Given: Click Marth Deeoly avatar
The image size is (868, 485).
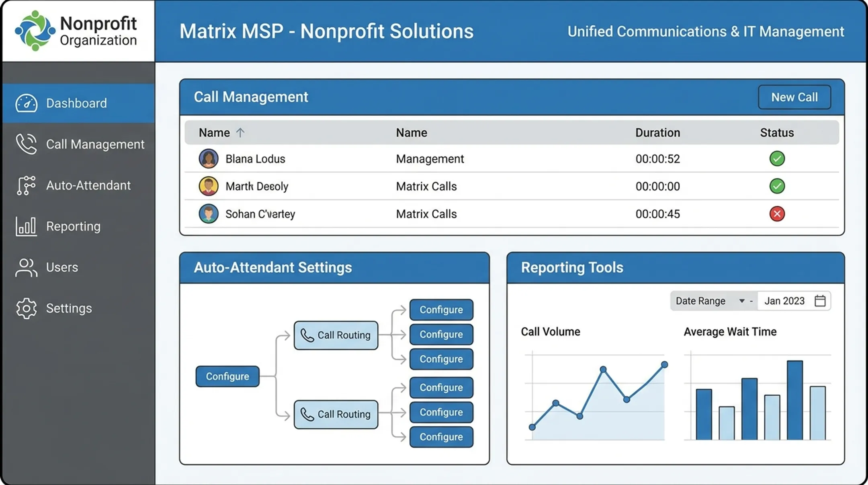Looking at the screenshot, I should coord(209,186).
